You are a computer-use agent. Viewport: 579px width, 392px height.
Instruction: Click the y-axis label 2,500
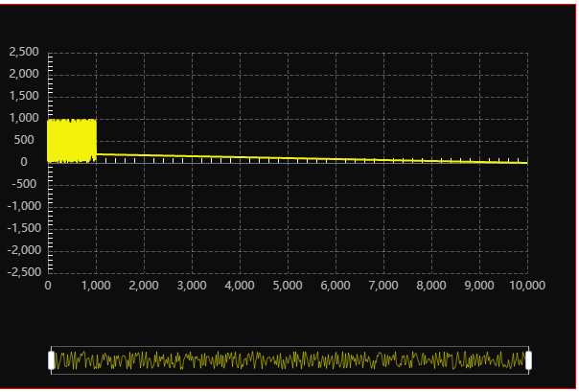[24, 52]
